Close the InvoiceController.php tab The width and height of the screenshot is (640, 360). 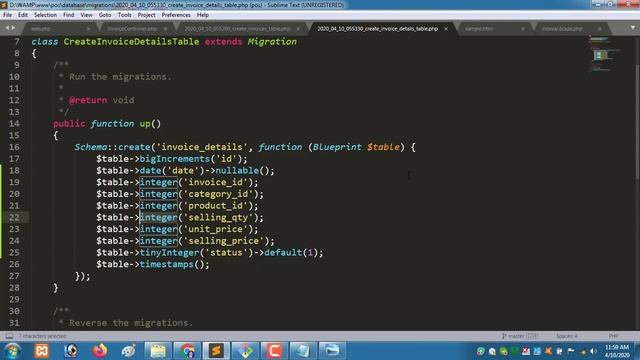click(x=165, y=29)
